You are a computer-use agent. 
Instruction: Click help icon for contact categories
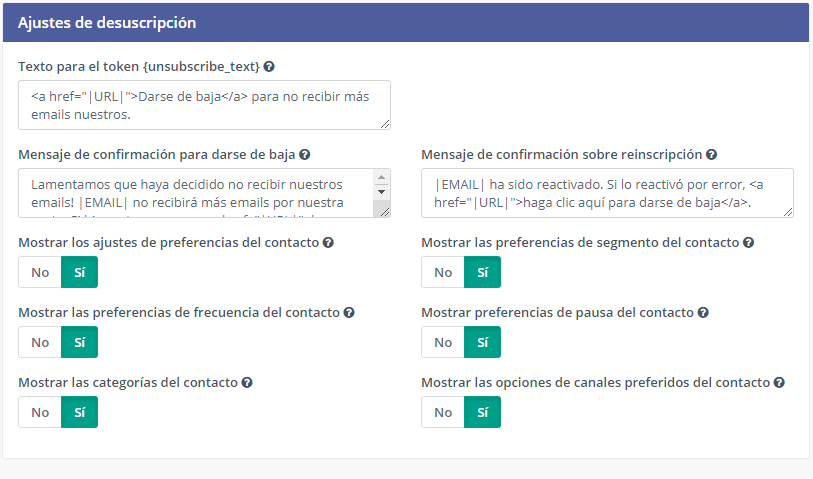pyautogui.click(x=246, y=382)
